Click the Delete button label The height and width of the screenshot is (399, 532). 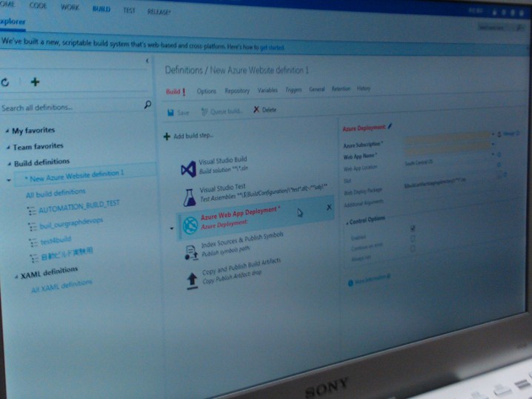pyautogui.click(x=269, y=110)
